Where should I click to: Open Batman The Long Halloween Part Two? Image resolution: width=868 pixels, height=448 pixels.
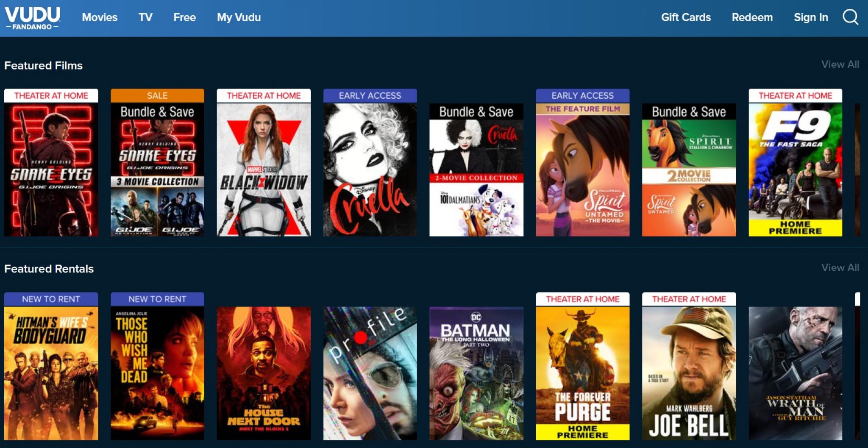(x=476, y=373)
